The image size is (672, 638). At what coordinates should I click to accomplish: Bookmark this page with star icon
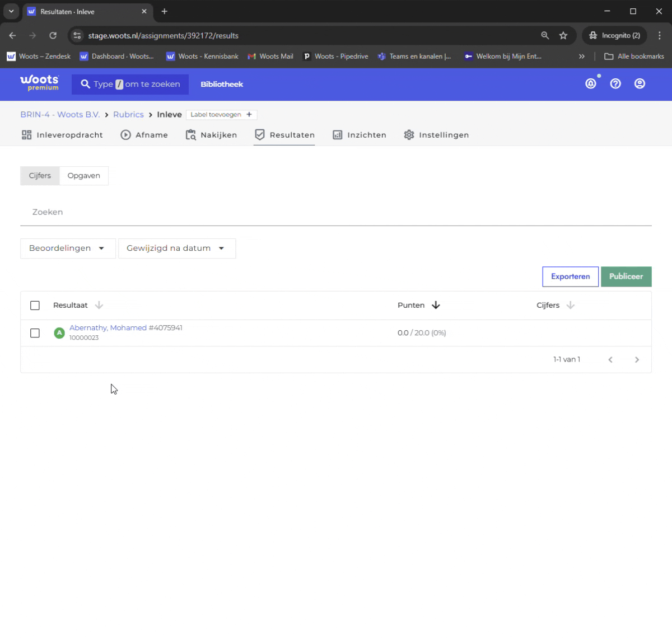click(x=563, y=35)
